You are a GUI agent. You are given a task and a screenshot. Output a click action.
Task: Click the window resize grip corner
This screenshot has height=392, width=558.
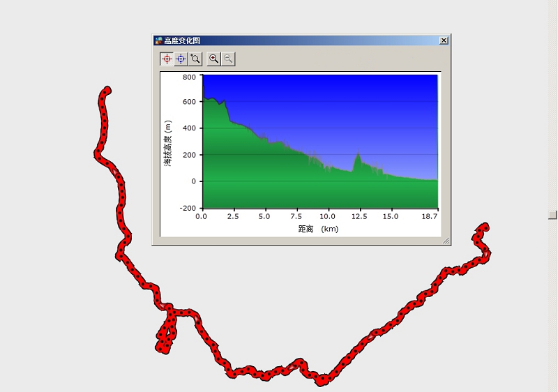pyautogui.click(x=446, y=241)
